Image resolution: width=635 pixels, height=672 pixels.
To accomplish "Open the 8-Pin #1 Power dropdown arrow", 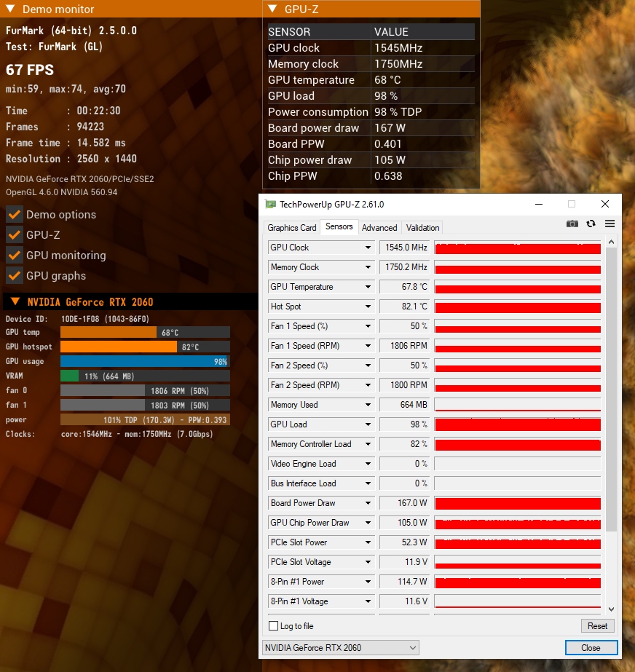I will click(368, 582).
